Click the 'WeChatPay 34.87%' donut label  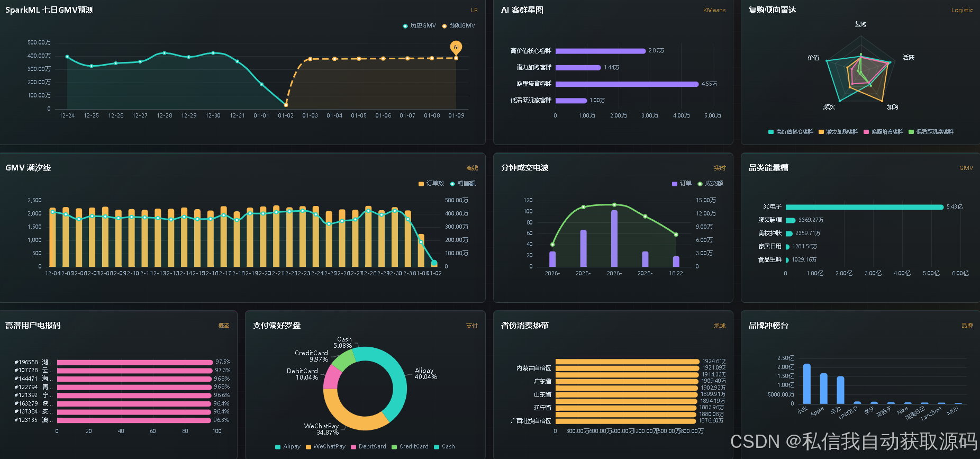tap(321, 429)
